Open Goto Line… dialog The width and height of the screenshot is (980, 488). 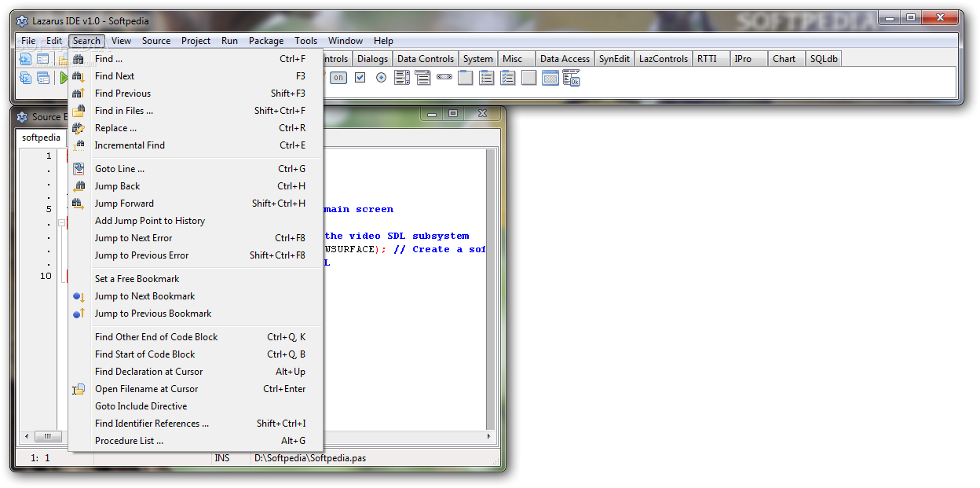pos(196,169)
